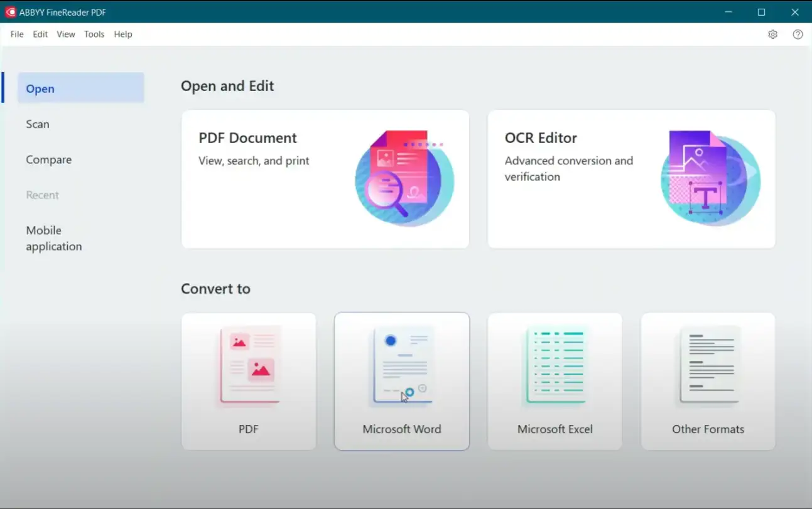Go to Mobile application section
This screenshot has height=509, width=812.
pyautogui.click(x=54, y=238)
